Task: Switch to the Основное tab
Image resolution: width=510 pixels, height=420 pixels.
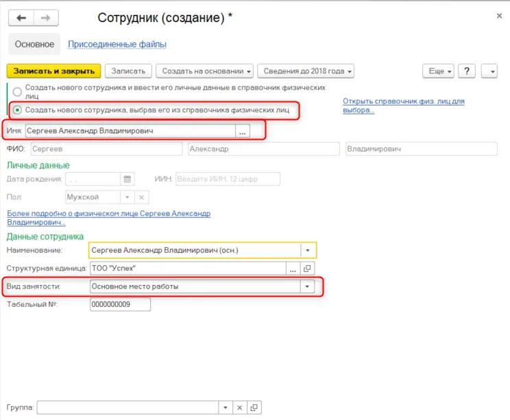Action: (x=34, y=45)
